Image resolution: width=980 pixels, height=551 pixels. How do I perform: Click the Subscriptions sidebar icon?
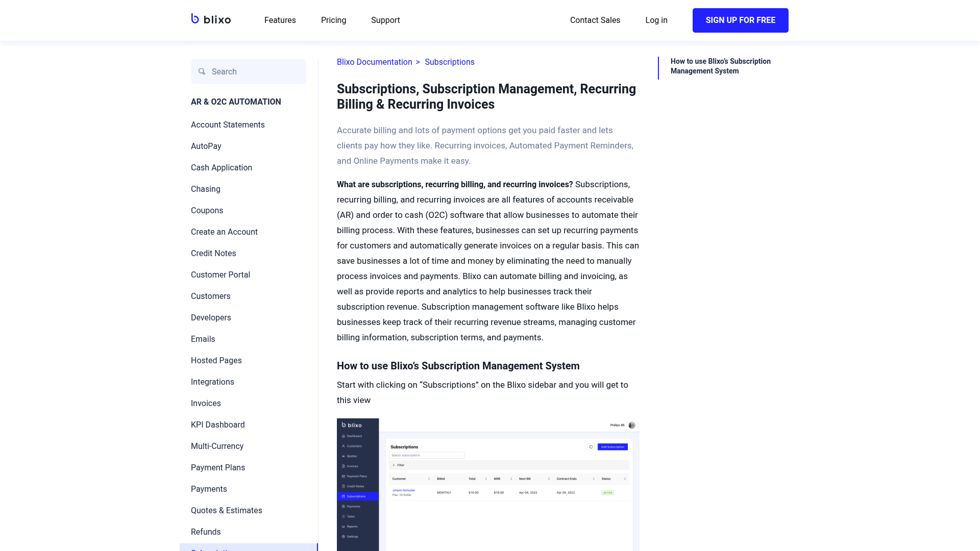(344, 496)
